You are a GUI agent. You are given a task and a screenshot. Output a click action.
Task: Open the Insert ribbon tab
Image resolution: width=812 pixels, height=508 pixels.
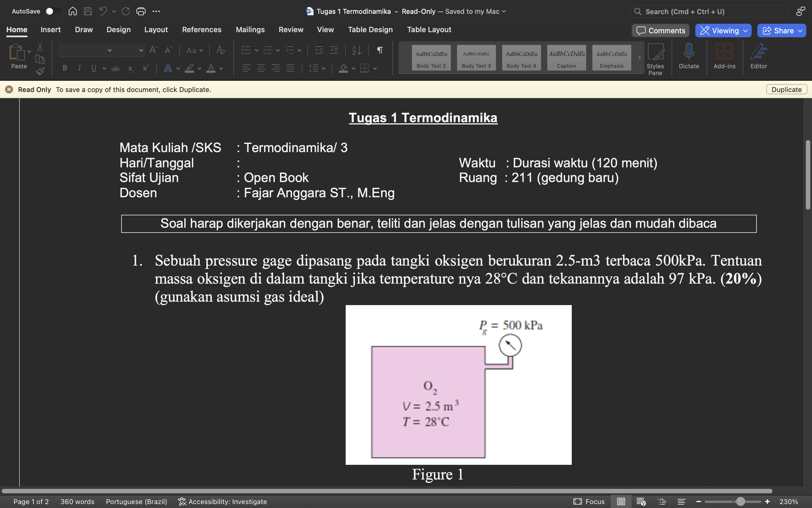50,30
